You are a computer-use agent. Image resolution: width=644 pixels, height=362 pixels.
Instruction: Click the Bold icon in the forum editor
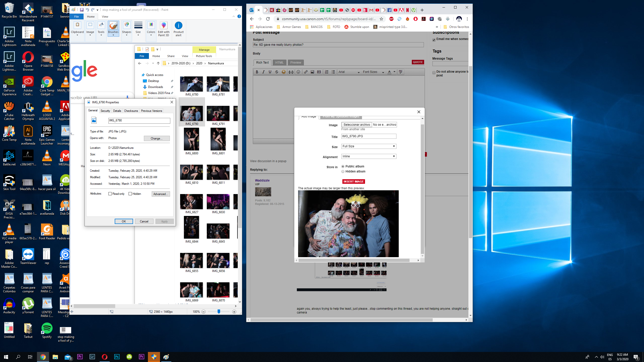257,72
